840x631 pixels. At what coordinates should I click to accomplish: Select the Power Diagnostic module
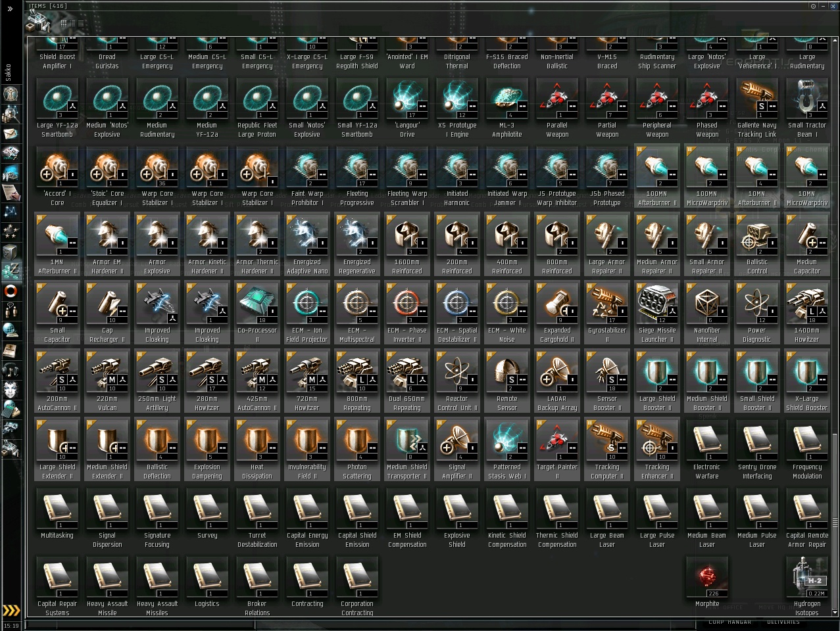[x=757, y=313]
